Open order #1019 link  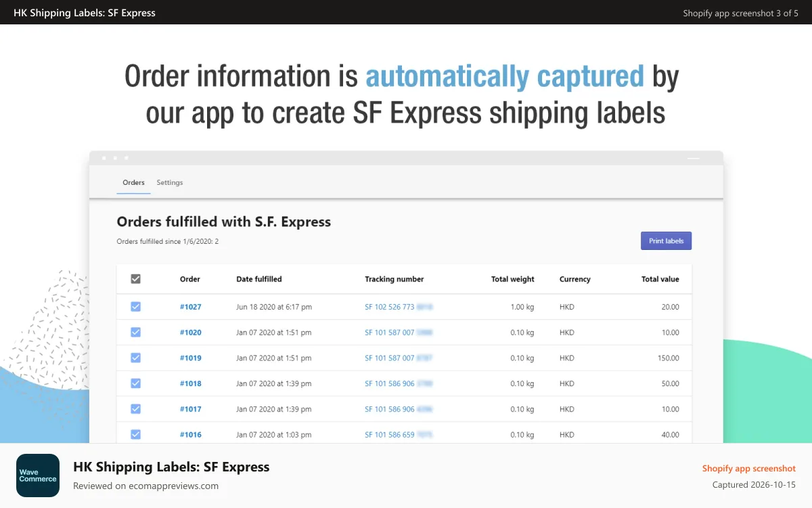[191, 358]
